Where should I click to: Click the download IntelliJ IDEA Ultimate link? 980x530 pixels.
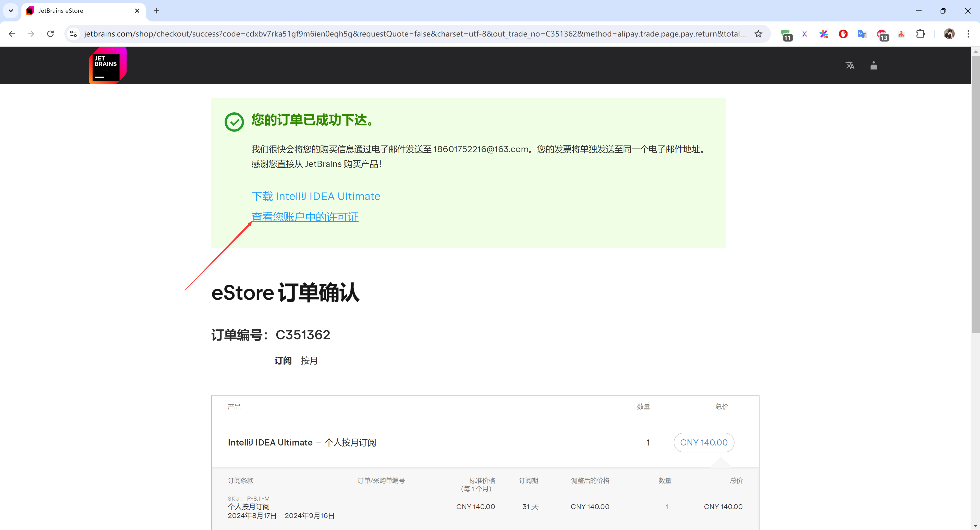tap(315, 196)
